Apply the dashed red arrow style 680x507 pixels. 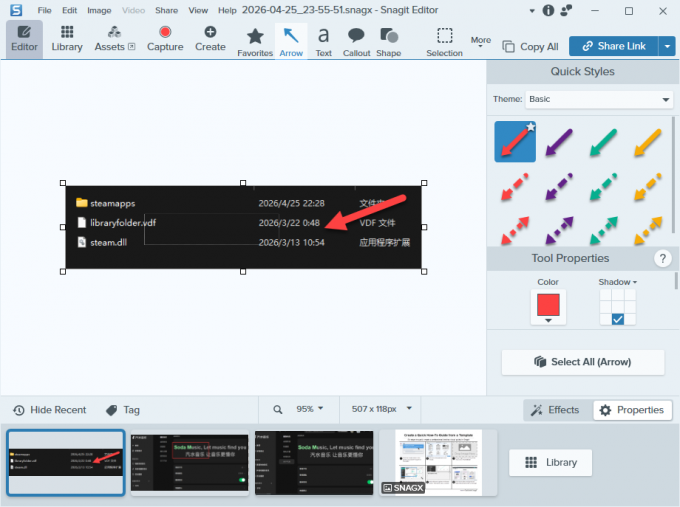[x=515, y=186]
